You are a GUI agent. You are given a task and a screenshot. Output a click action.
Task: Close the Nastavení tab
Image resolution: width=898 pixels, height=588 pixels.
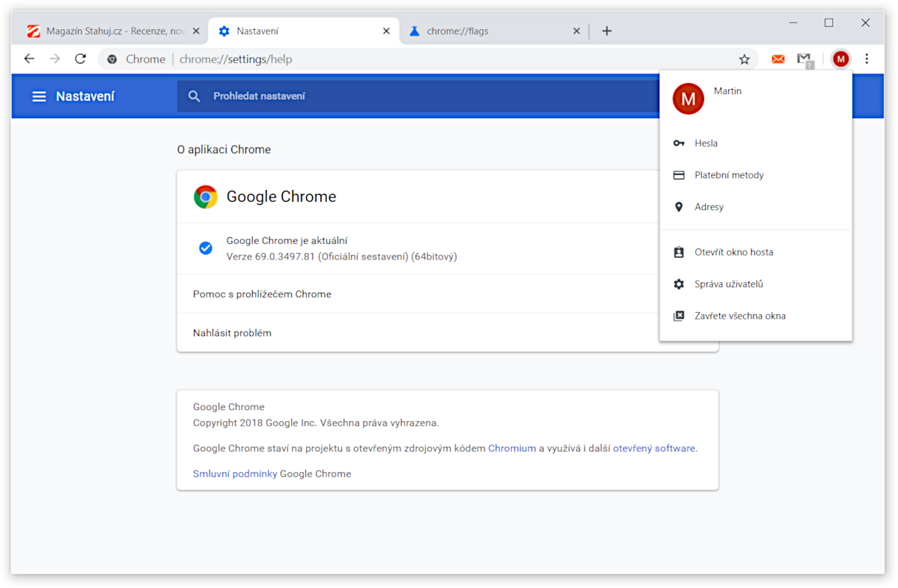click(x=386, y=31)
